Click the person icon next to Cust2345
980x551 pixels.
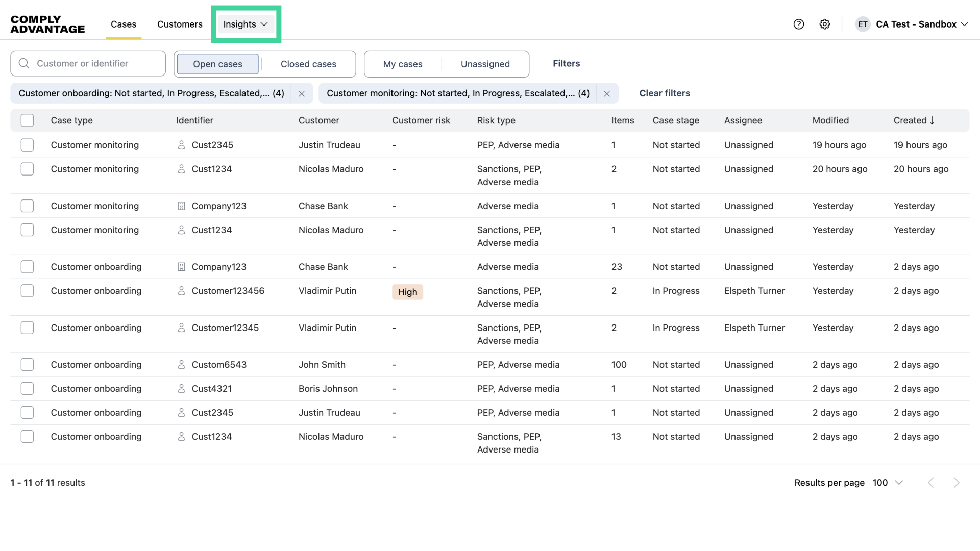[x=181, y=145]
